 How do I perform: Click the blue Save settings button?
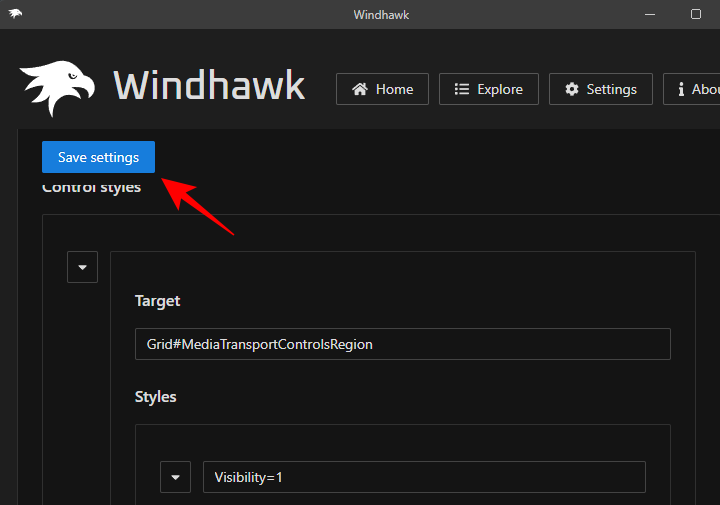[98, 157]
